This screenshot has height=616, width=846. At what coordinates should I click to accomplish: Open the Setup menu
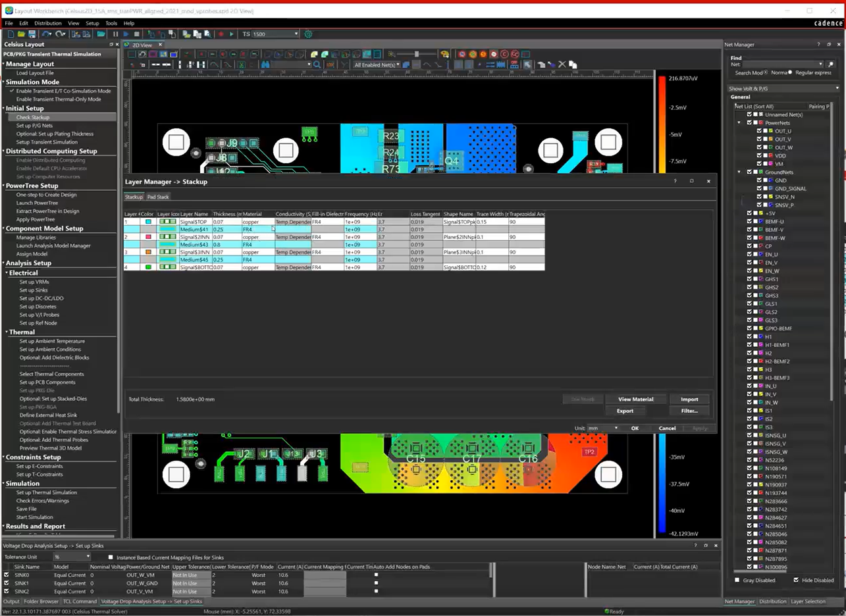(x=92, y=23)
